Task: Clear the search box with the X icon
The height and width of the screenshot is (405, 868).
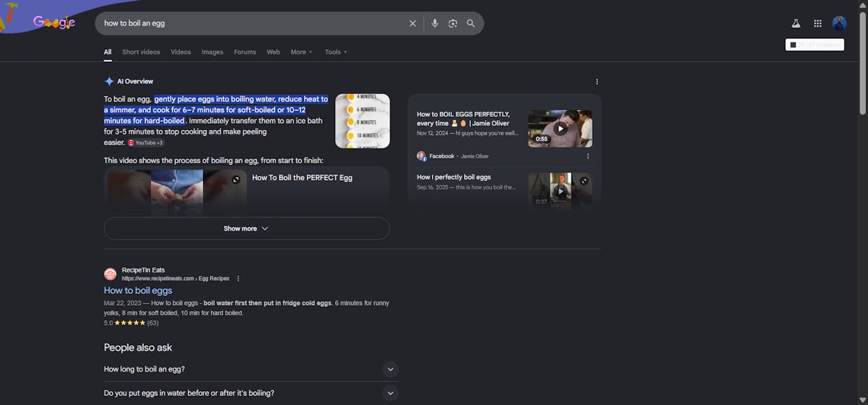Action: pyautogui.click(x=412, y=24)
